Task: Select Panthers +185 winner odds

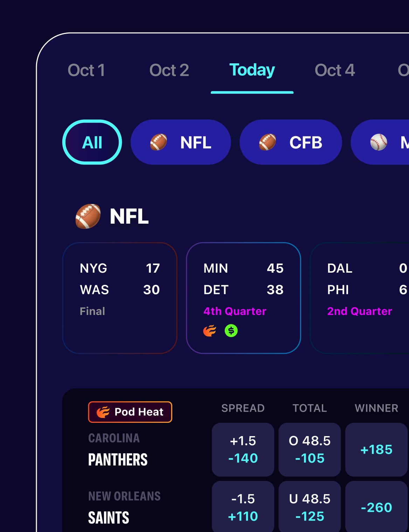Action: pos(376,450)
